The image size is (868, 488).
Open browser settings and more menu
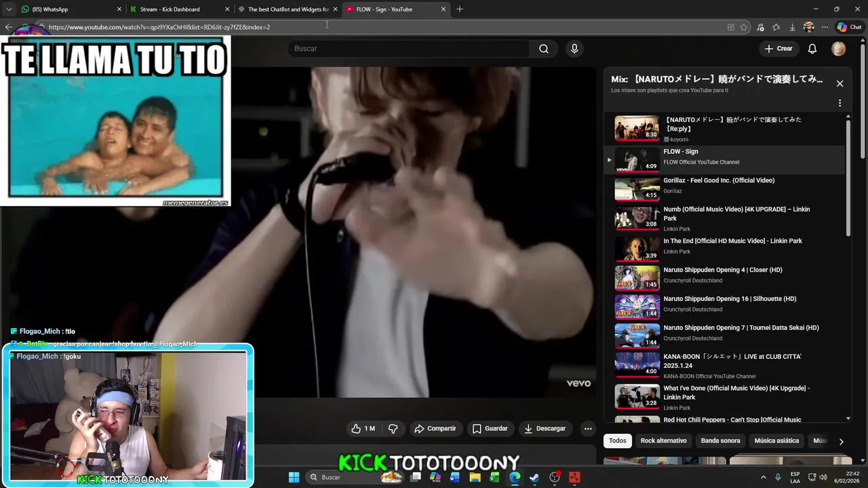click(825, 27)
